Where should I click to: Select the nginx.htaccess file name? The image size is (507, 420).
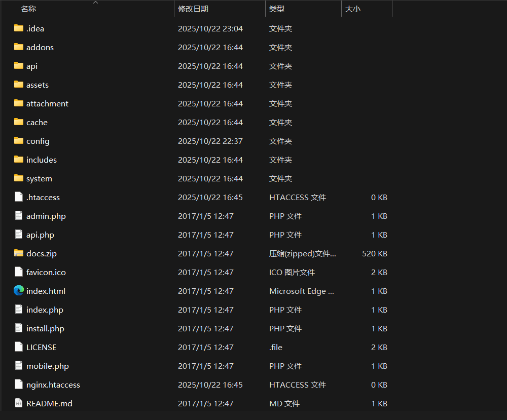(x=53, y=385)
